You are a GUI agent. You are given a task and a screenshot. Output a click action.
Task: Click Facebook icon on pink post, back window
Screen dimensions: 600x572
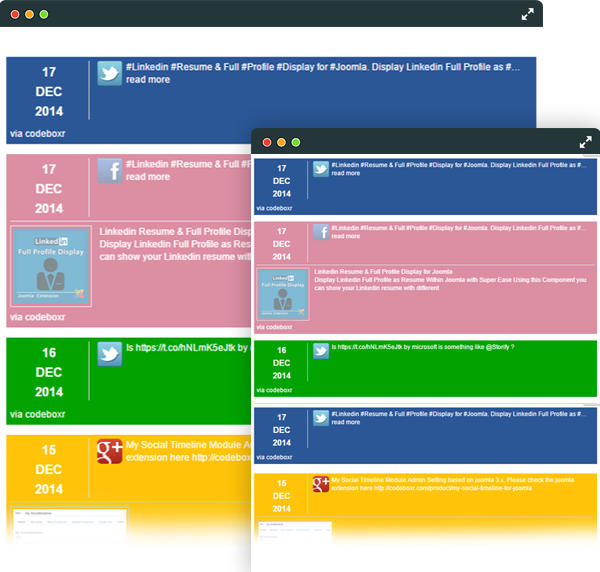point(109,170)
